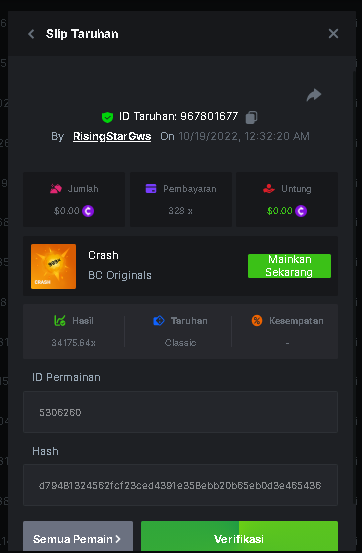Select the Hash value field
Screen dimensions: 362x553
click(180, 485)
